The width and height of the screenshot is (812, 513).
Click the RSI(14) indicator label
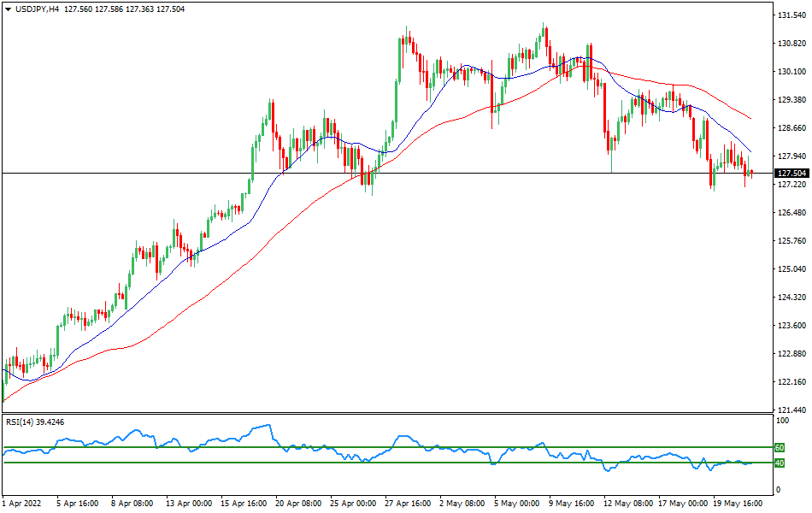pyautogui.click(x=21, y=421)
